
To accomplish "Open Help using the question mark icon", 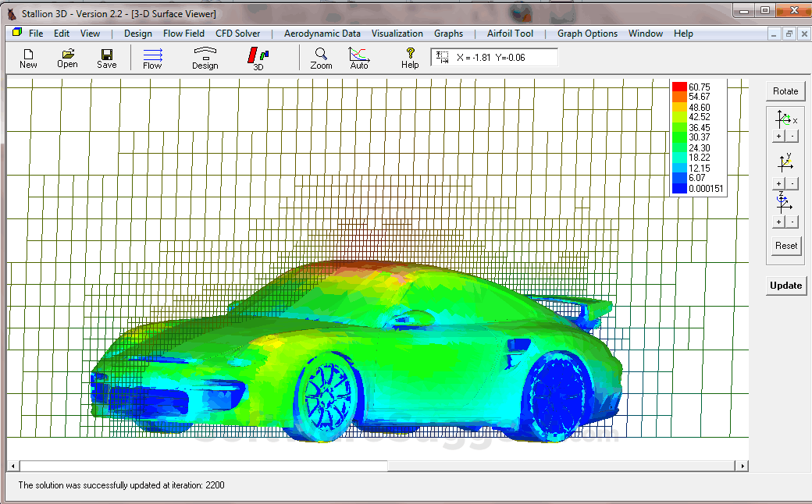I will (x=409, y=57).
